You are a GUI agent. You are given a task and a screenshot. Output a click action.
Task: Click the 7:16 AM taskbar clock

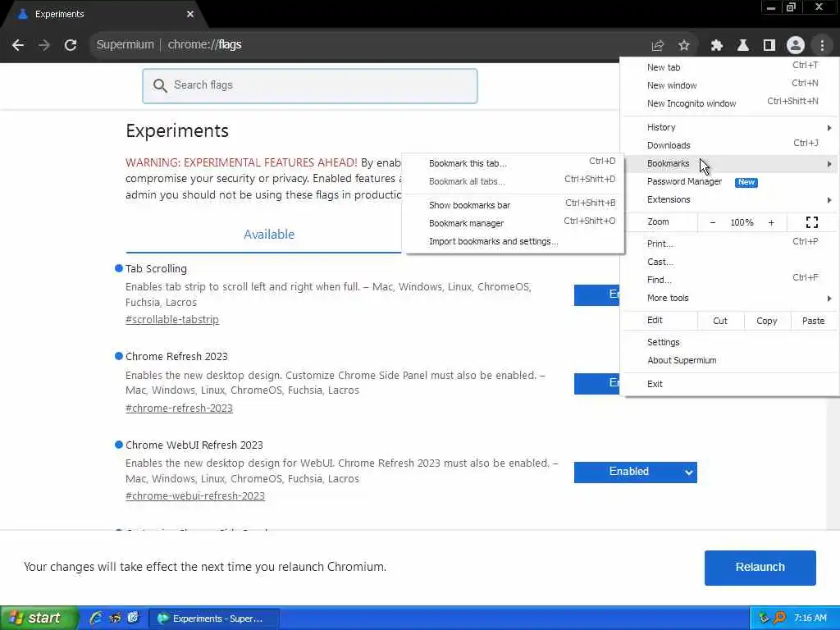(810, 619)
